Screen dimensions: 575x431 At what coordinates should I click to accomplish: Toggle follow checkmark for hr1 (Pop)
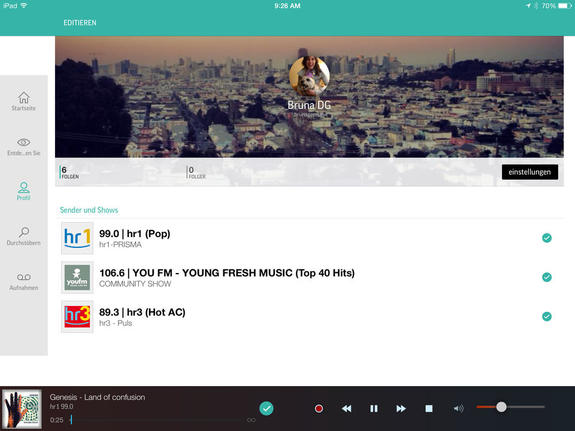(547, 238)
